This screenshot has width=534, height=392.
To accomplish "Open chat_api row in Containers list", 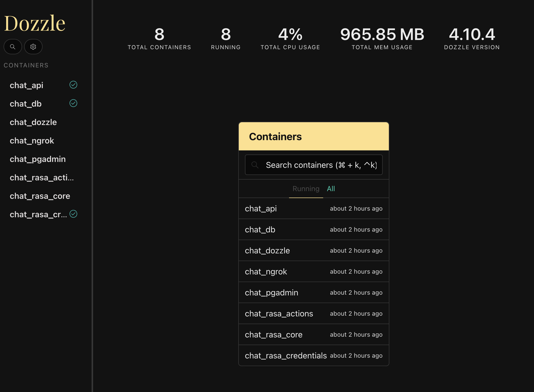I will coord(313,209).
